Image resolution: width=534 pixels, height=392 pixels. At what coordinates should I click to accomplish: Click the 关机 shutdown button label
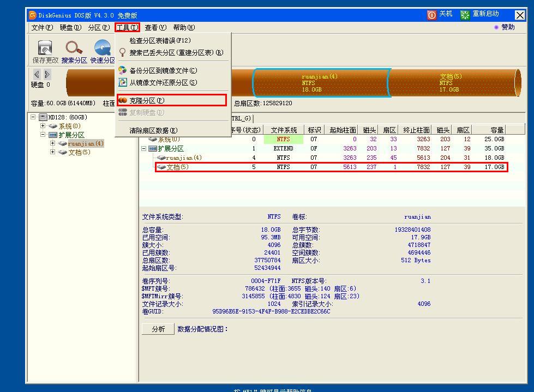(x=446, y=14)
